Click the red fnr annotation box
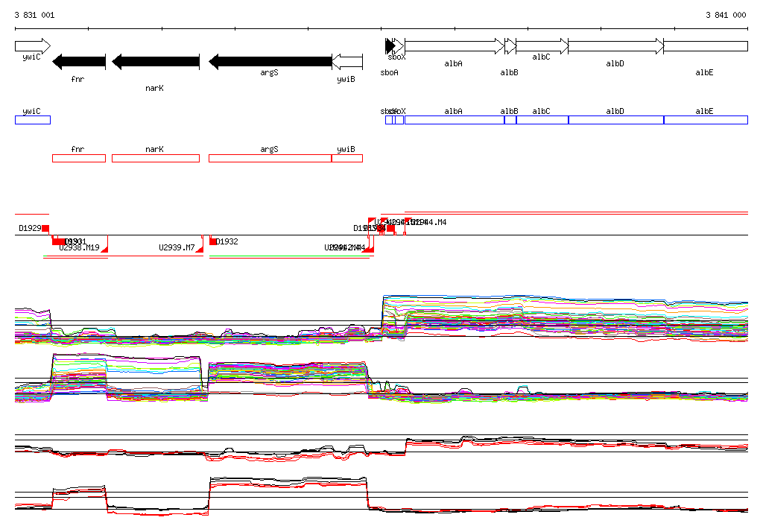Screen dimensions: 763x532 click(79, 158)
